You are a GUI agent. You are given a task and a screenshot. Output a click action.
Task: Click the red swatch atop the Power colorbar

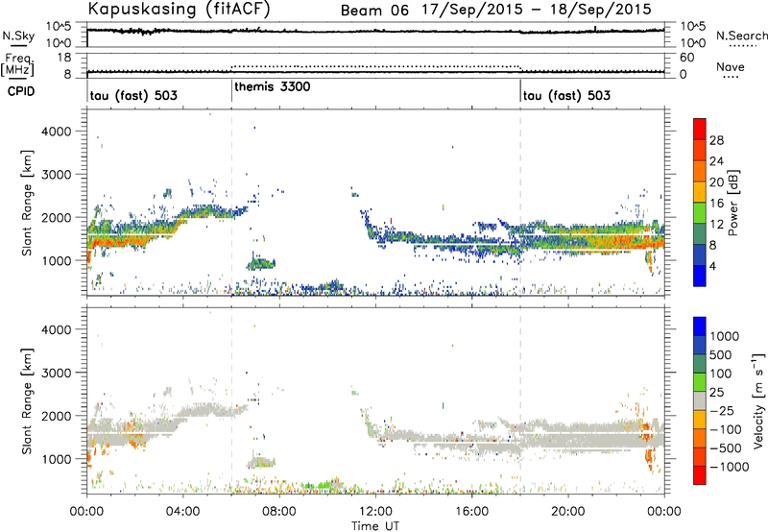click(x=700, y=129)
